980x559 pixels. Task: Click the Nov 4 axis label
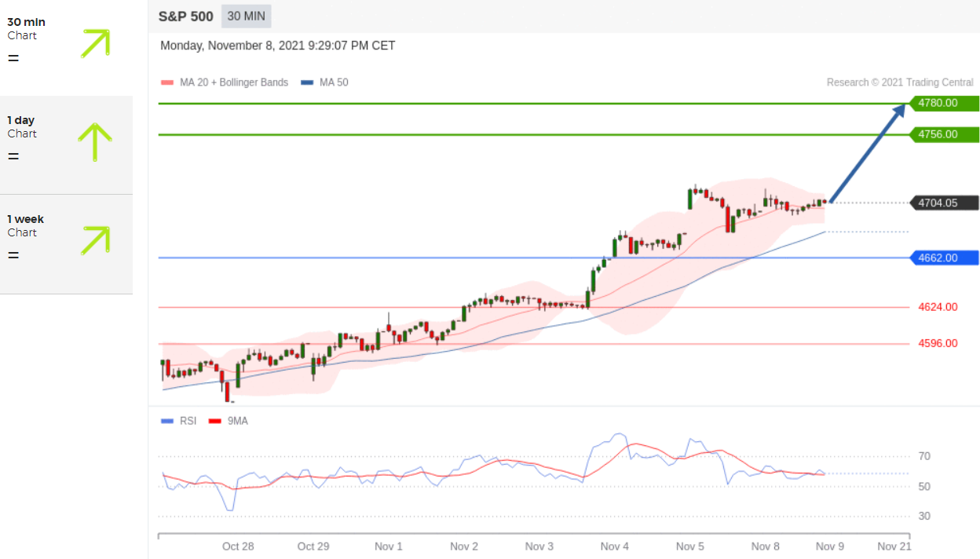point(615,546)
